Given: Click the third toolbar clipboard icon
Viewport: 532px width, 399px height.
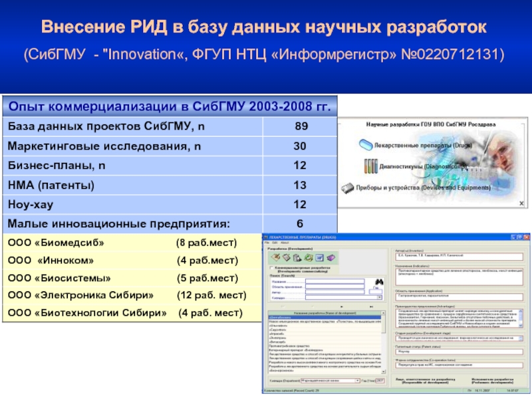Looking at the screenshot, I should click(x=297, y=257).
